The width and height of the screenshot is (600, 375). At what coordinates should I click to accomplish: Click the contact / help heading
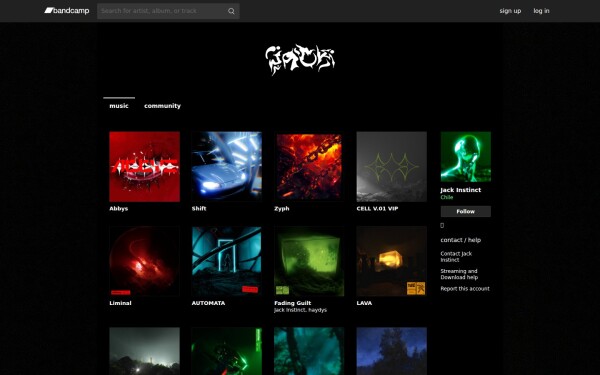[460, 240]
